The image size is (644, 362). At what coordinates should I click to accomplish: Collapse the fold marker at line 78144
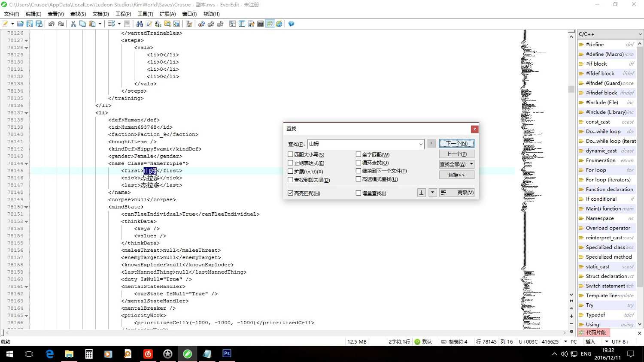pyautogui.click(x=27, y=164)
